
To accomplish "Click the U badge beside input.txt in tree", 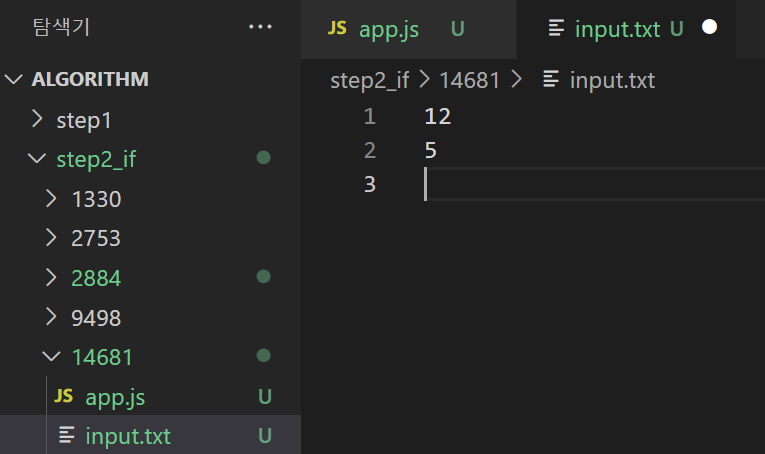I will pos(265,435).
